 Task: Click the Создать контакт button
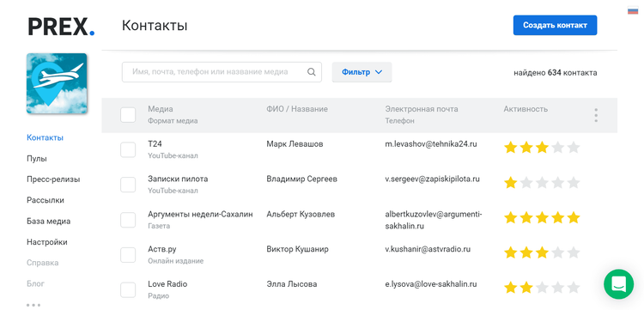(555, 25)
